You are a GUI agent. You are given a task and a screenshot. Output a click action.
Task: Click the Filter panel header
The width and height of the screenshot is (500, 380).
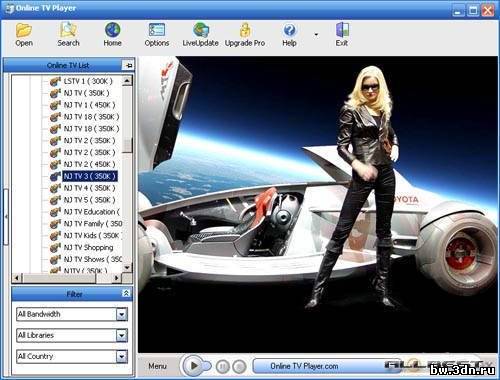click(72, 294)
